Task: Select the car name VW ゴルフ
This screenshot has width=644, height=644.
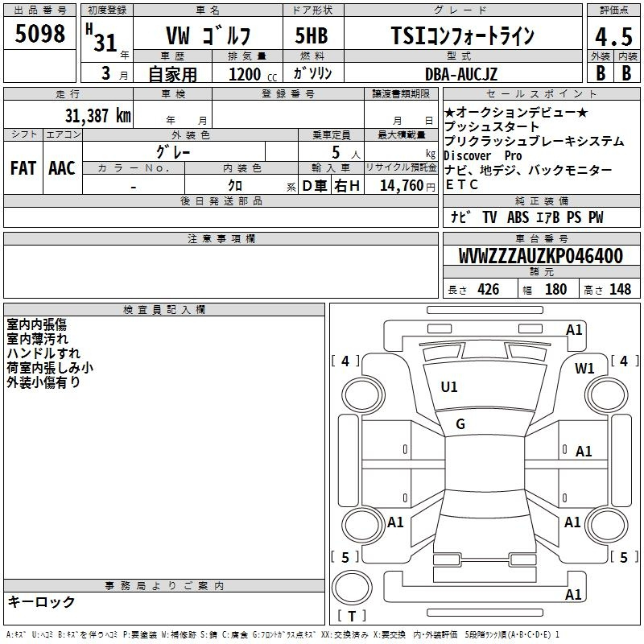Action: coord(208,35)
